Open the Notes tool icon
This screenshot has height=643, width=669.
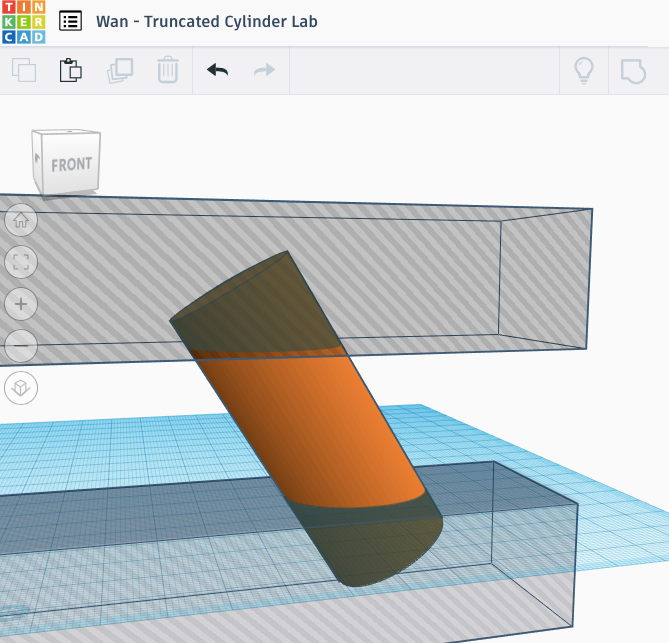tap(633, 71)
